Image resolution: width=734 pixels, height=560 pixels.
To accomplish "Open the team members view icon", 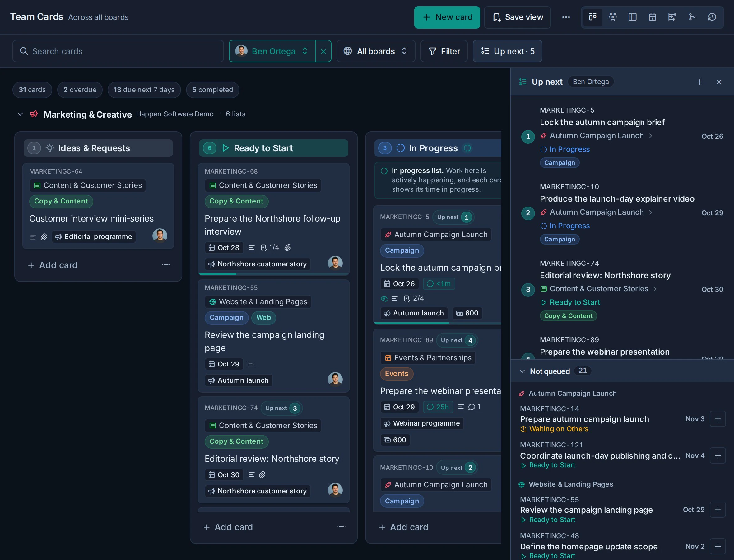I will click(612, 17).
